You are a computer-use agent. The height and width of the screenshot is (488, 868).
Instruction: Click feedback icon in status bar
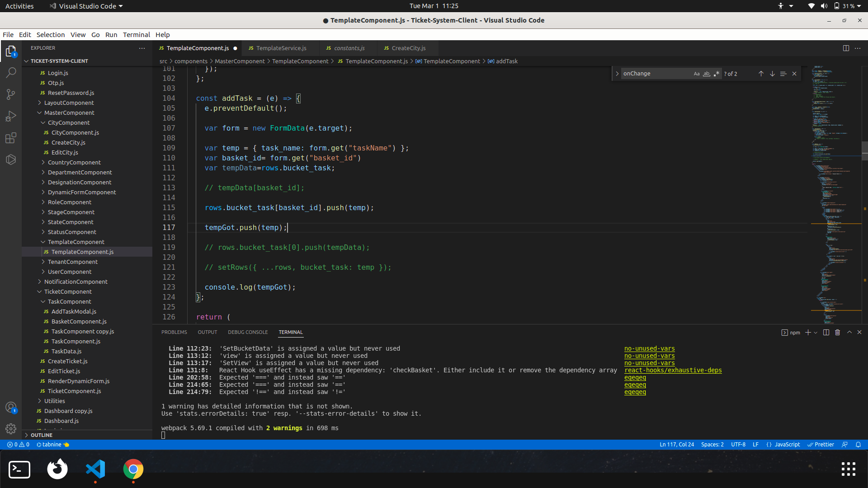[x=844, y=445]
